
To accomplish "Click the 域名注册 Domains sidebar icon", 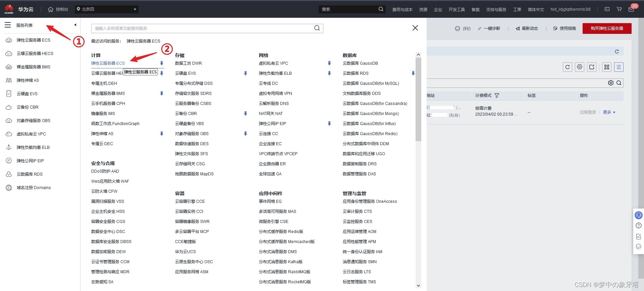I will [x=9, y=188].
